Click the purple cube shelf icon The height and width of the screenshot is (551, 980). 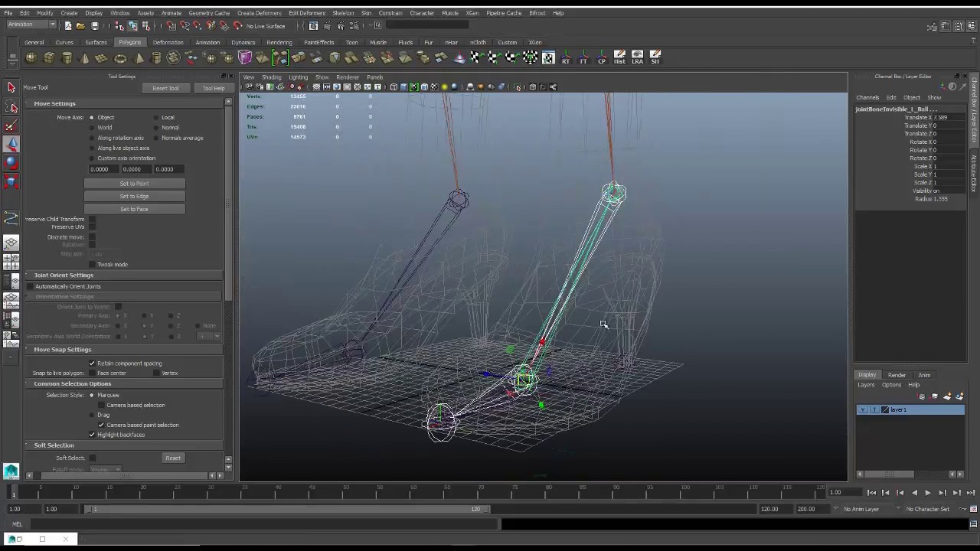click(245, 57)
